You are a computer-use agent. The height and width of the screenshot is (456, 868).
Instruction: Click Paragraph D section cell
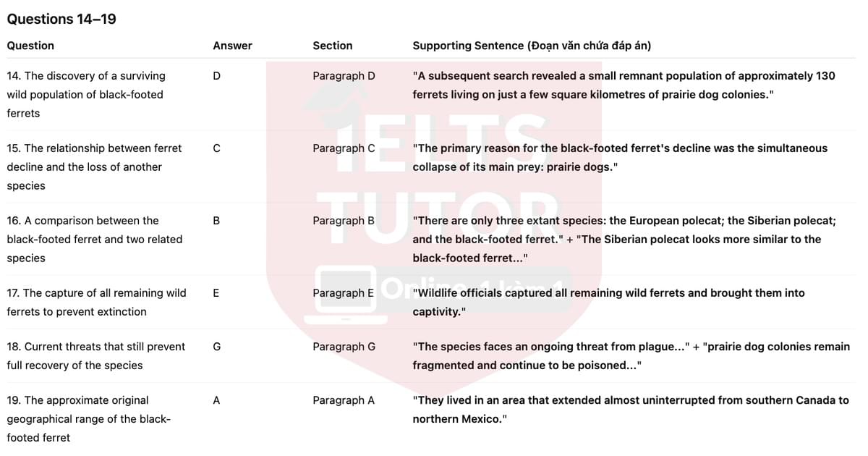(x=344, y=76)
